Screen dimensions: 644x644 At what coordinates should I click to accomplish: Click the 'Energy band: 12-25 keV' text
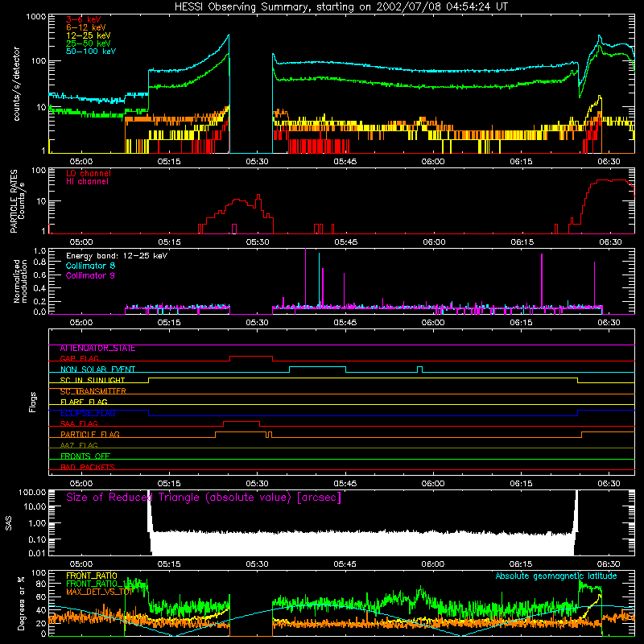[x=117, y=256]
